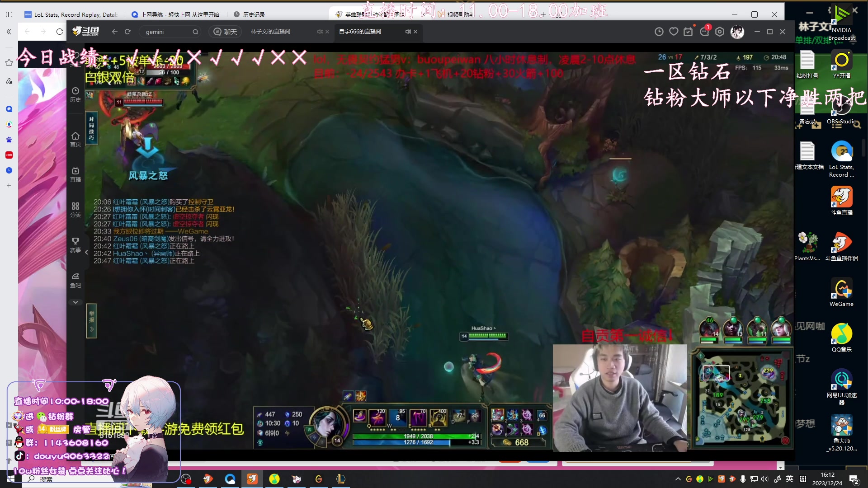Open taskbar clock showing 16:12
This screenshot has height=488, width=868.
click(x=827, y=479)
